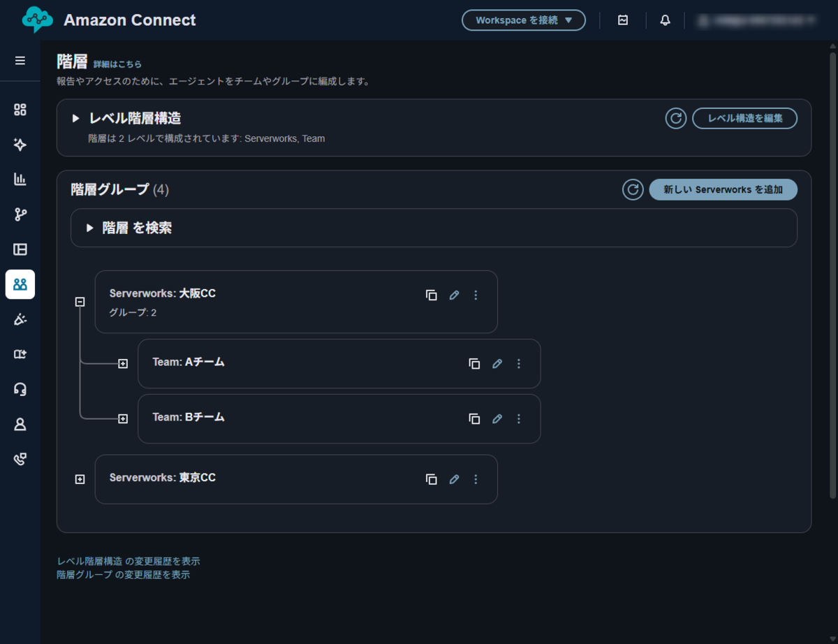
Task: Expand the 東京CC tree node
Action: click(80, 479)
